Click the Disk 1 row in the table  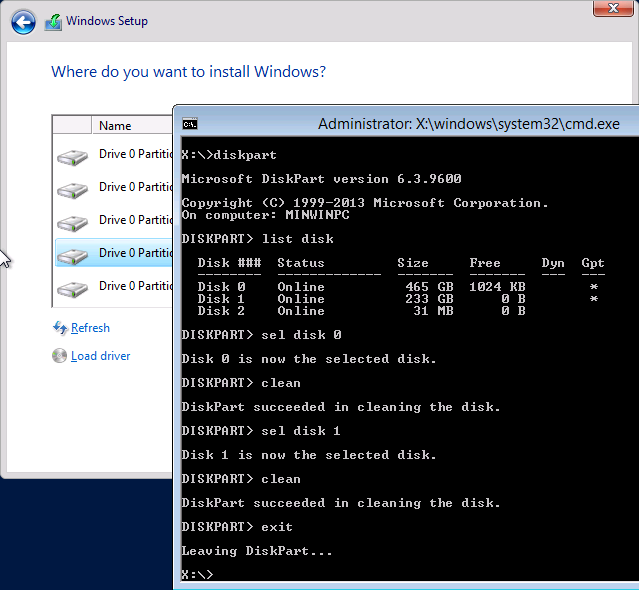coord(398,299)
